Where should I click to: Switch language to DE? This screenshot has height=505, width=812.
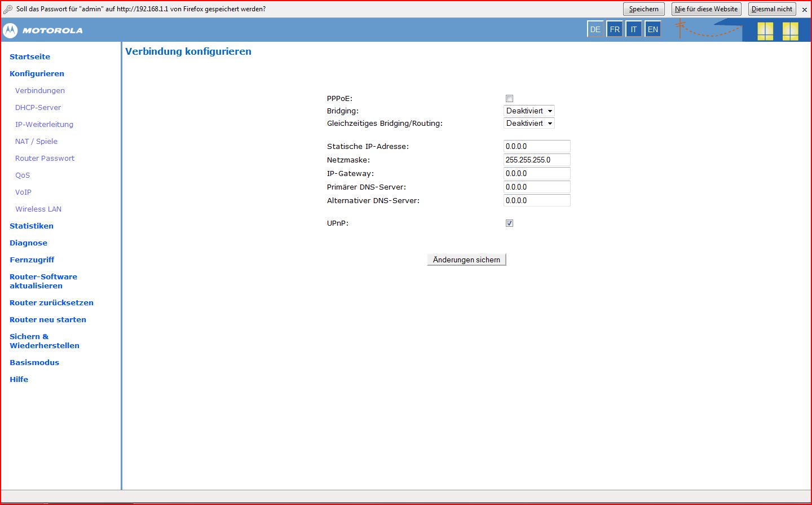click(595, 29)
